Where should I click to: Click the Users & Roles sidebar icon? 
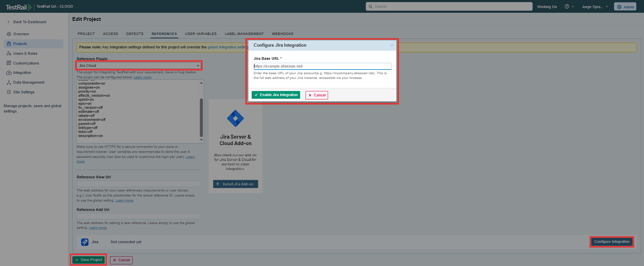click(9, 53)
